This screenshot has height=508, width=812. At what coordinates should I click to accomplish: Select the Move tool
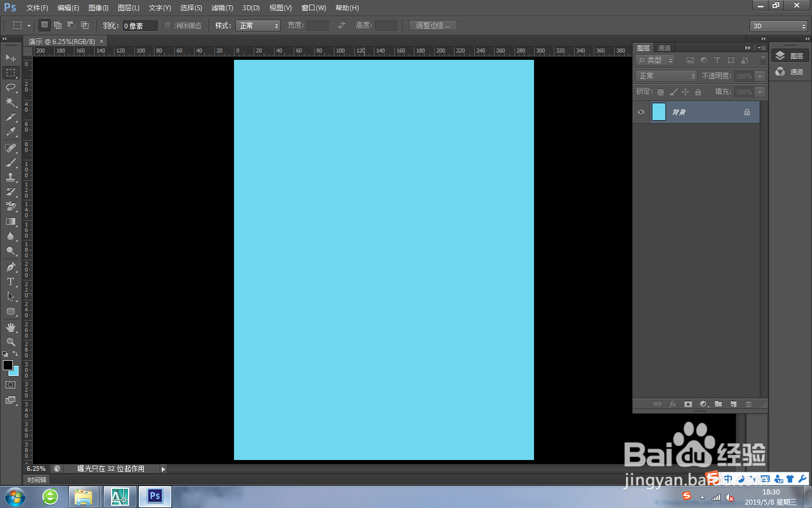pyautogui.click(x=11, y=58)
